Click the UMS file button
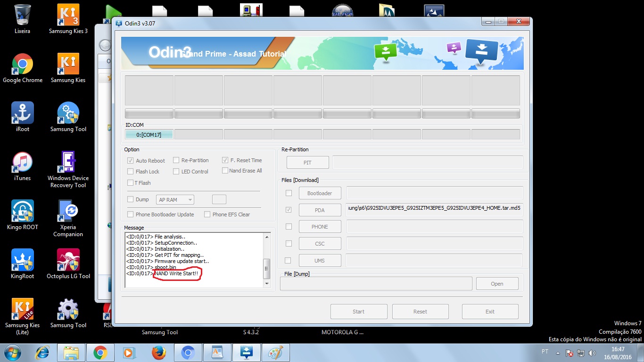The image size is (644, 362). click(320, 261)
